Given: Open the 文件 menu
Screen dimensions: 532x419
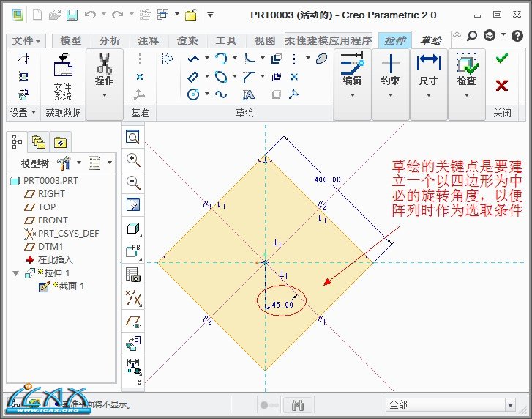Looking at the screenshot, I should click(x=27, y=41).
